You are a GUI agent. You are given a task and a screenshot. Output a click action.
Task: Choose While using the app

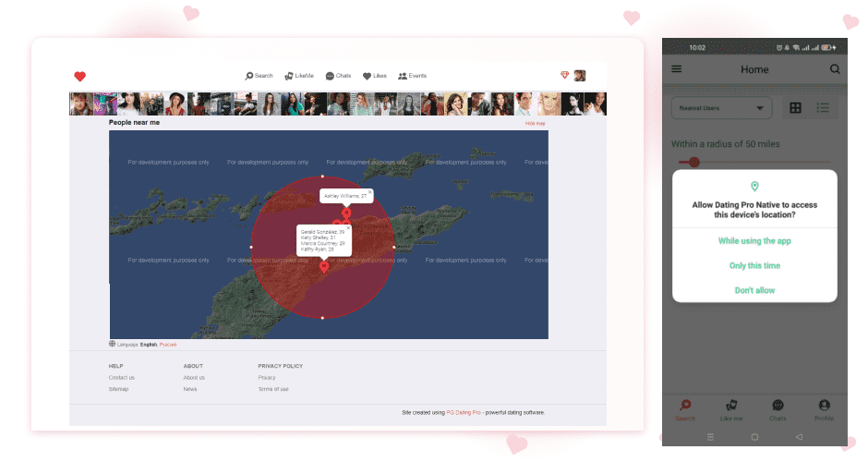[x=754, y=241]
